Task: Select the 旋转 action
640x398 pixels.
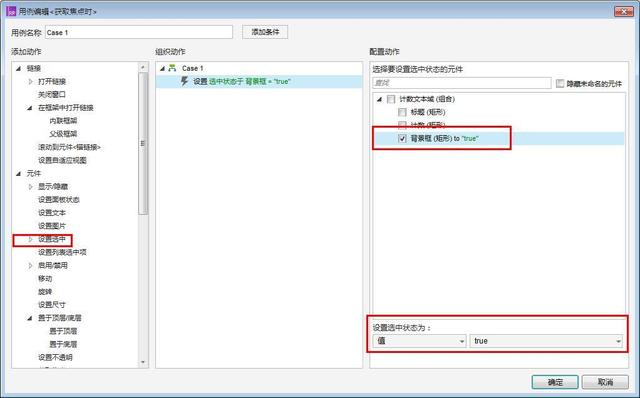Action: pyautogui.click(x=45, y=291)
